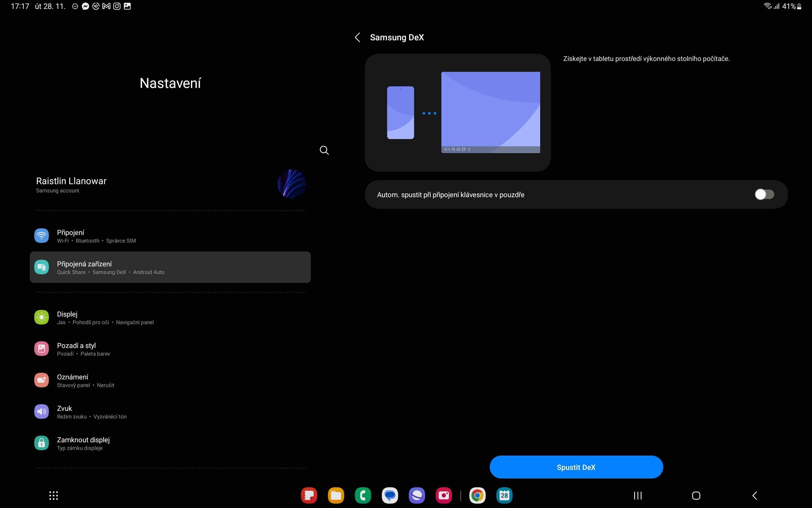
Task: Open the settings search magnifier
Action: 324,150
